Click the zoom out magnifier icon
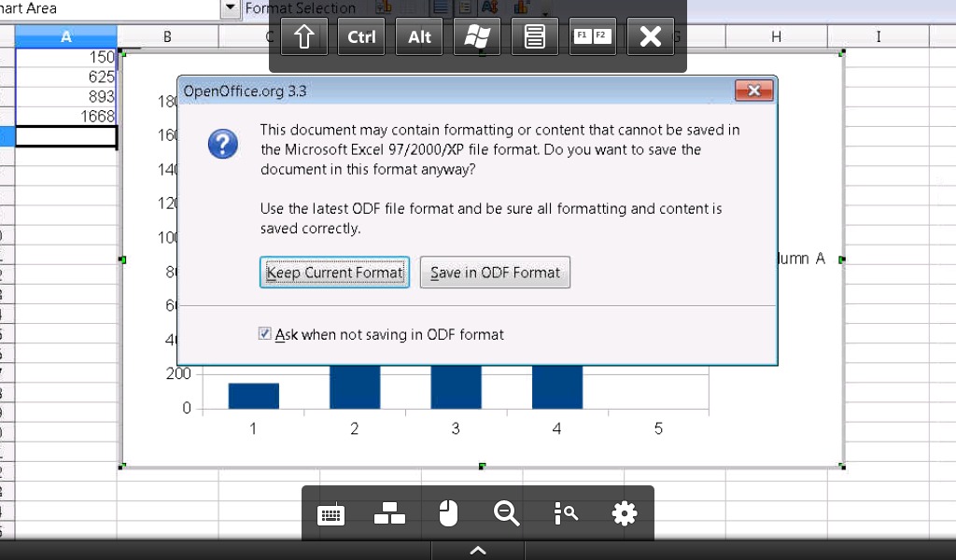The height and width of the screenshot is (560, 956). pyautogui.click(x=507, y=513)
